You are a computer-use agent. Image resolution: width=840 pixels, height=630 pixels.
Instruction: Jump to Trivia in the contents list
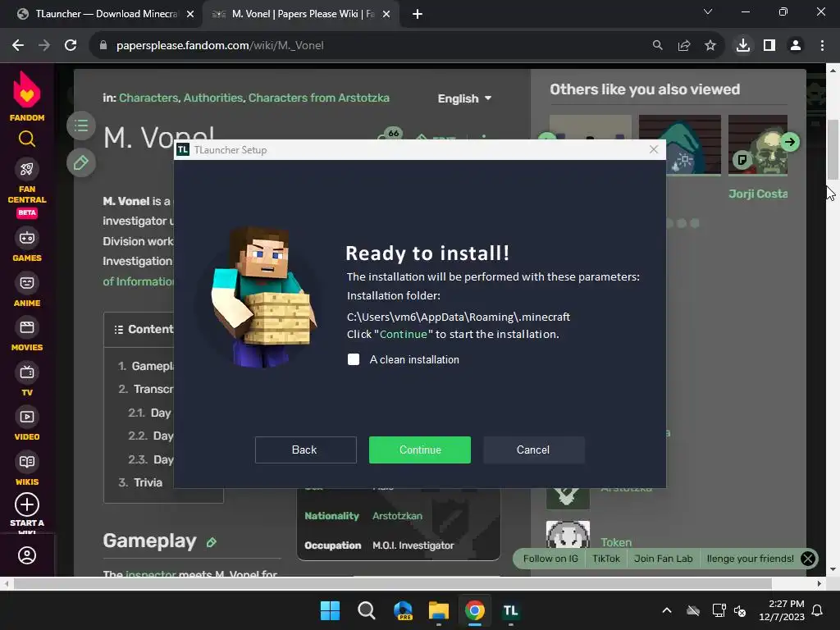point(148,482)
